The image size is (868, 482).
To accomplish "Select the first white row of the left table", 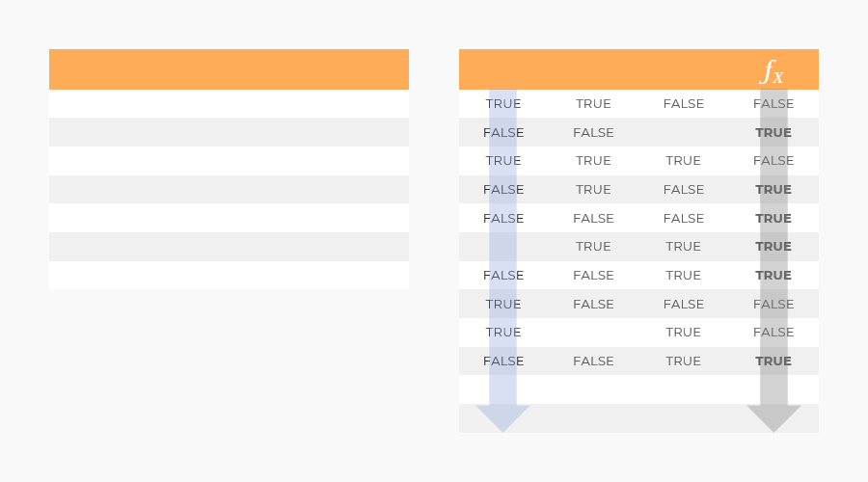I will (229, 103).
